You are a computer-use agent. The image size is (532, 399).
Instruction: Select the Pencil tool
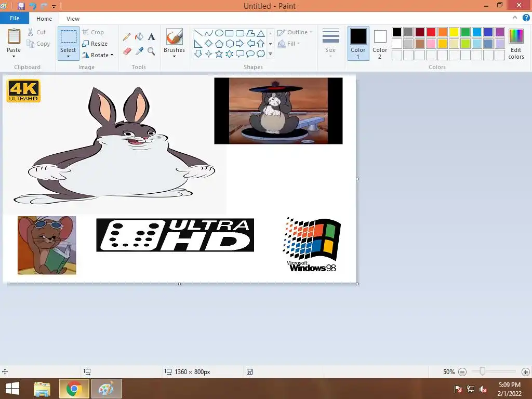127,37
